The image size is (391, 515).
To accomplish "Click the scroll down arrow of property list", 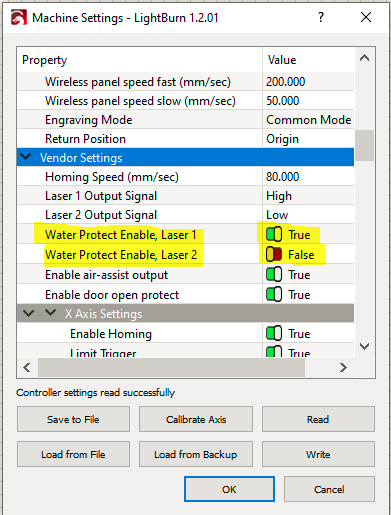I will coord(364,346).
